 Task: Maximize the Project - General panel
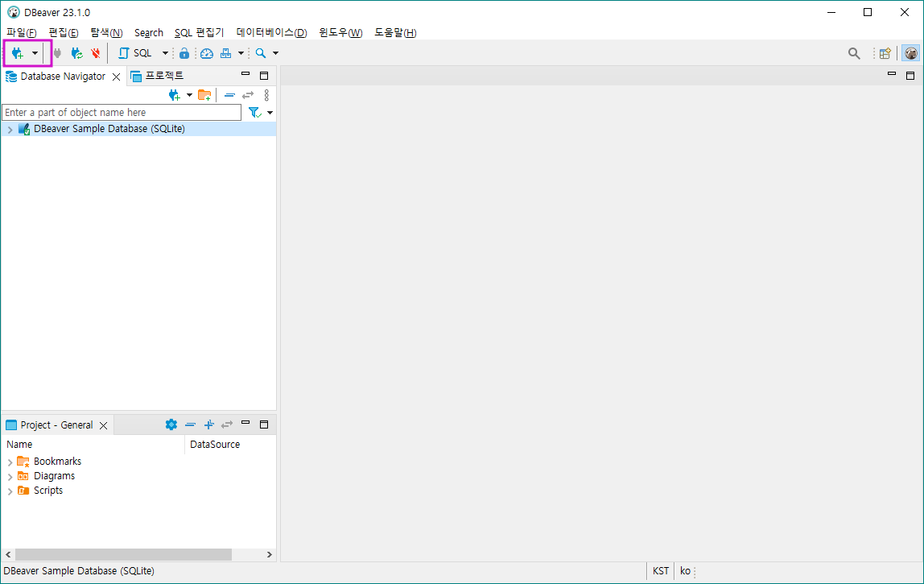point(264,425)
